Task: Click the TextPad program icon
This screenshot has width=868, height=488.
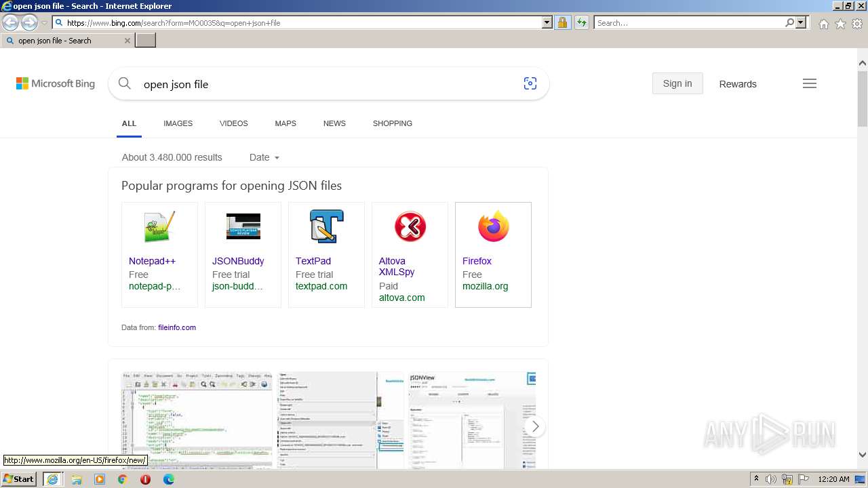Action: [327, 226]
